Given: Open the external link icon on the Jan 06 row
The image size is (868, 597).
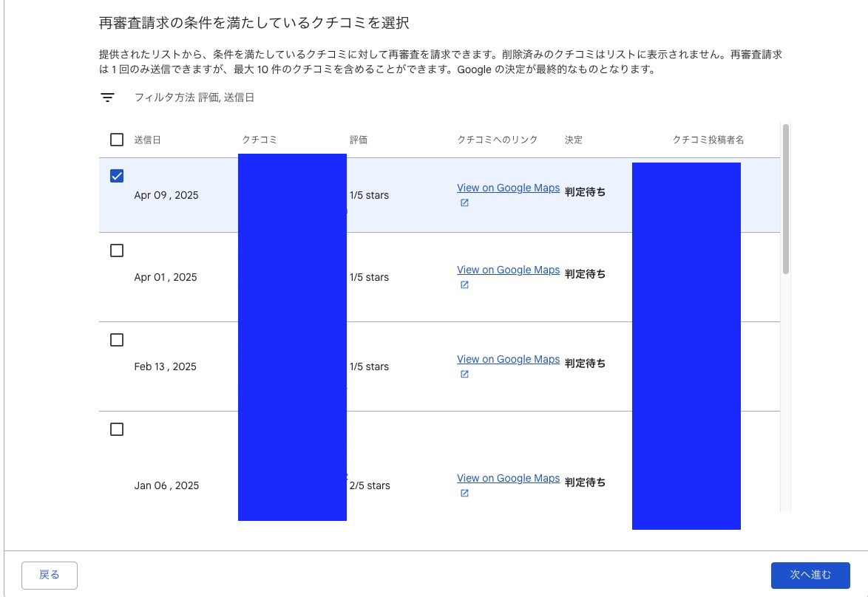Looking at the screenshot, I should coord(464,492).
